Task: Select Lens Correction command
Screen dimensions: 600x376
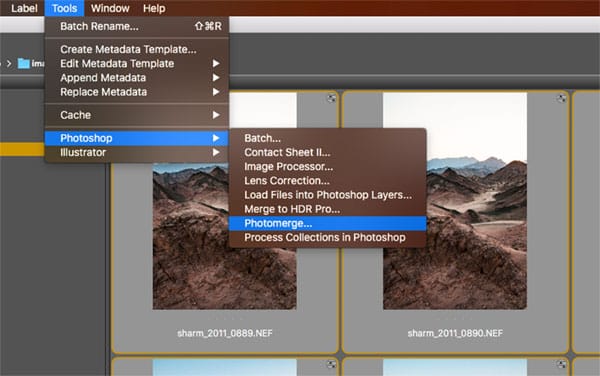Action: click(328, 181)
